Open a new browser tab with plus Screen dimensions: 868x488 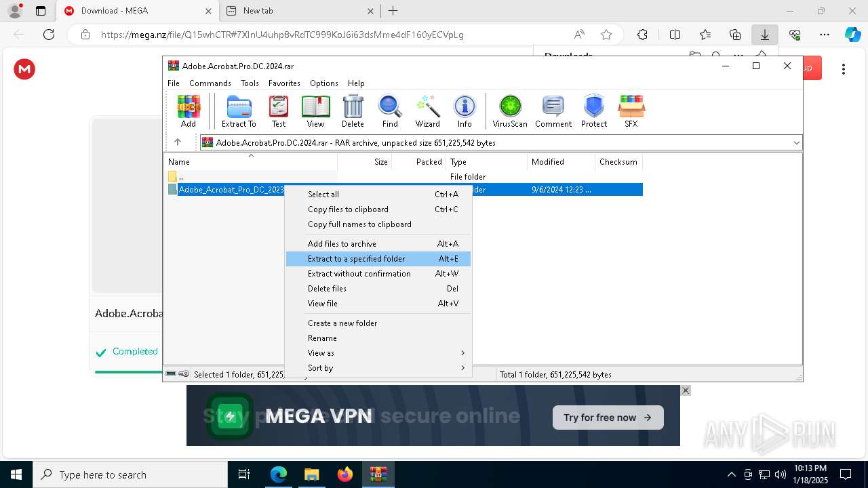point(393,11)
